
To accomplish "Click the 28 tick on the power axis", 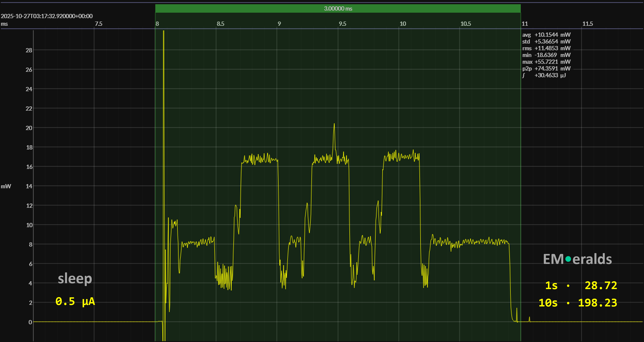I will [29, 50].
